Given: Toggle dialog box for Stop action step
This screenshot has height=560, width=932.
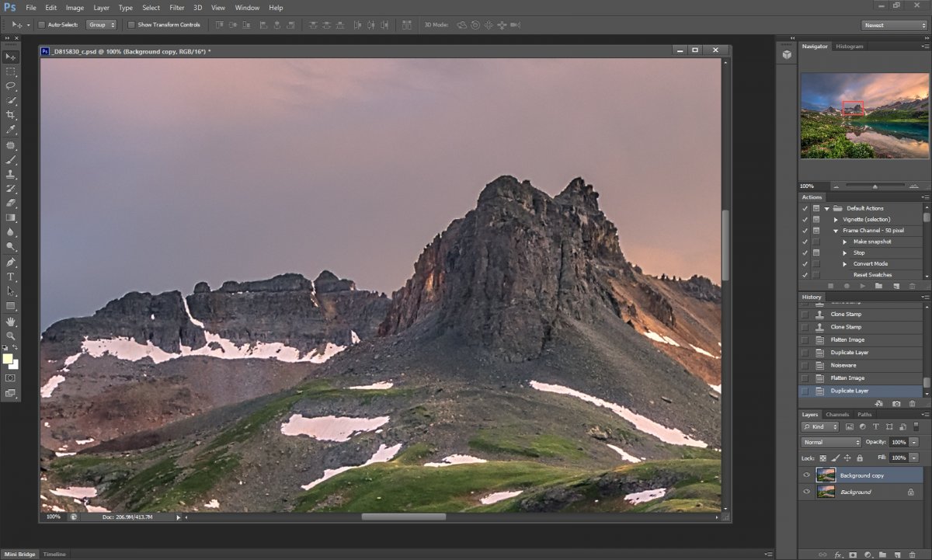Looking at the screenshot, I should tap(816, 252).
